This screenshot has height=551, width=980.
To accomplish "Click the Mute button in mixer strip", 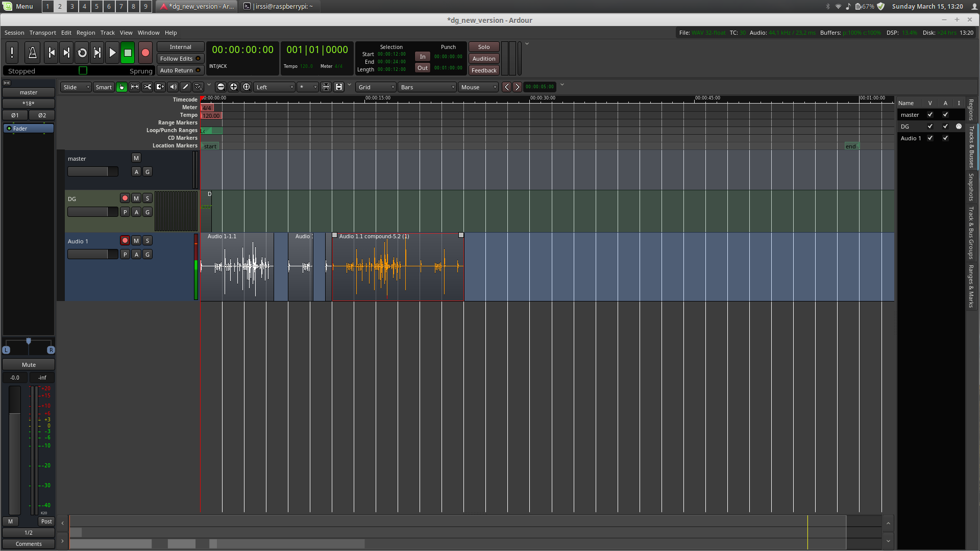I will pos(29,365).
